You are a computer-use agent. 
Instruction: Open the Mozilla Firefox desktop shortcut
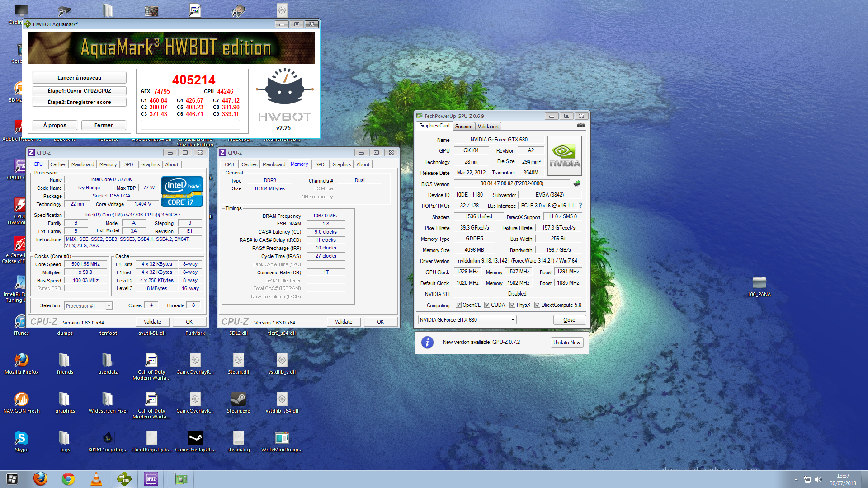(22, 364)
